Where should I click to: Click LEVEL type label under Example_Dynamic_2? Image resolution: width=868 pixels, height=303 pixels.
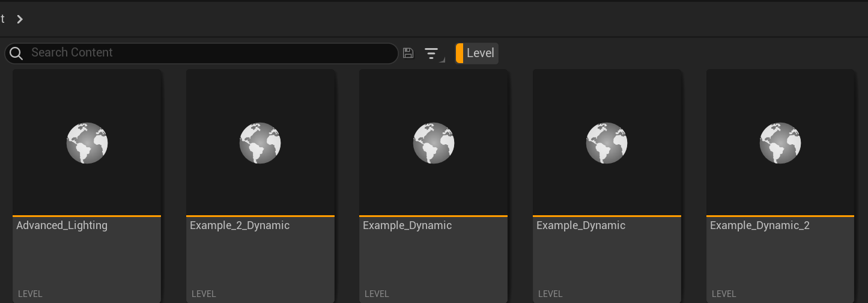click(724, 294)
